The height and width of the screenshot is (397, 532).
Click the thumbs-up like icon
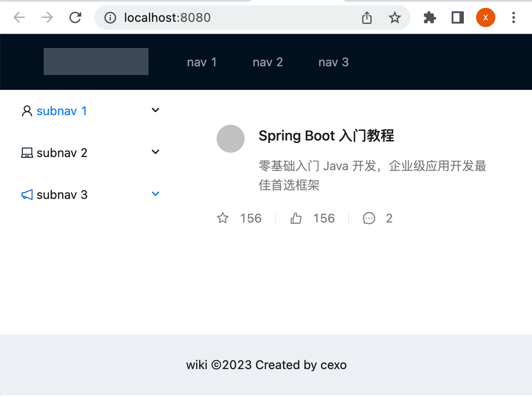(296, 218)
